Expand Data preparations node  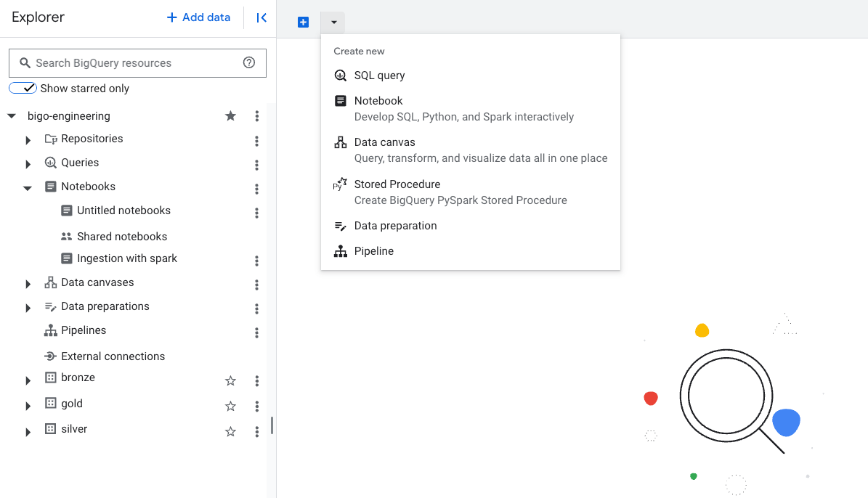click(28, 308)
